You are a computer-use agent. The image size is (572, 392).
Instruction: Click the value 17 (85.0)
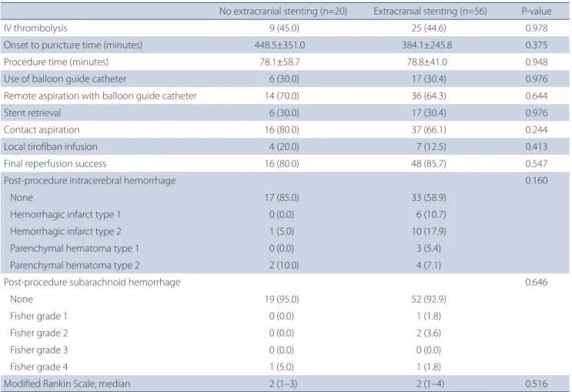(282, 197)
